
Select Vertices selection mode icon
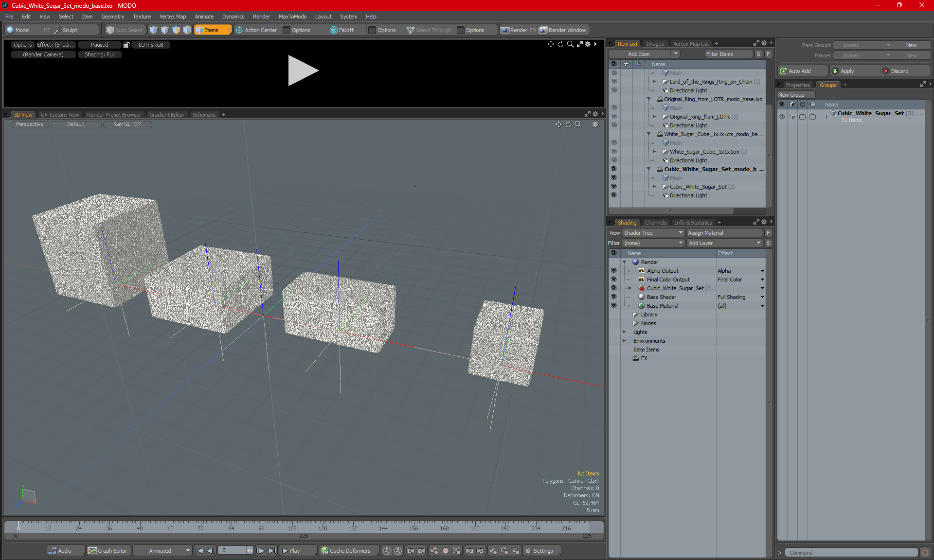coord(154,30)
